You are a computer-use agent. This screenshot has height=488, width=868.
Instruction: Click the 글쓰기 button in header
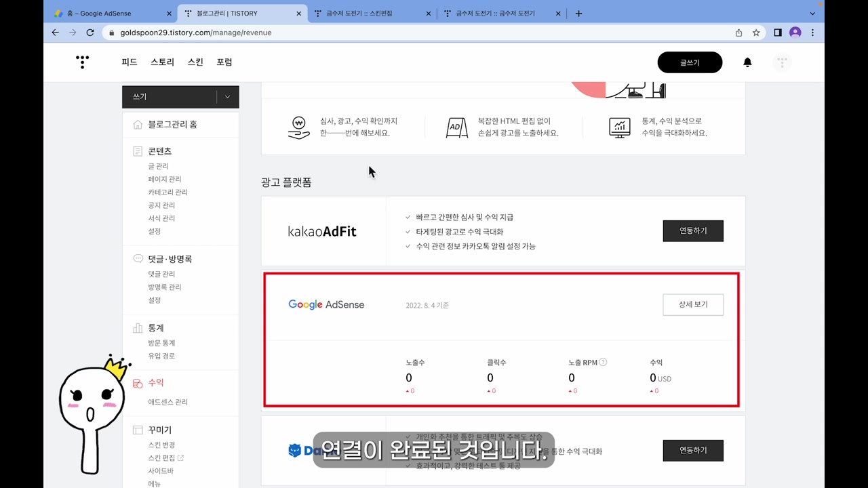[x=690, y=62]
